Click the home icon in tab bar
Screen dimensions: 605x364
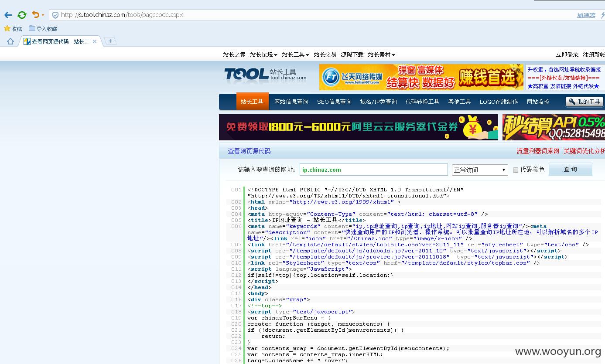(x=10, y=41)
